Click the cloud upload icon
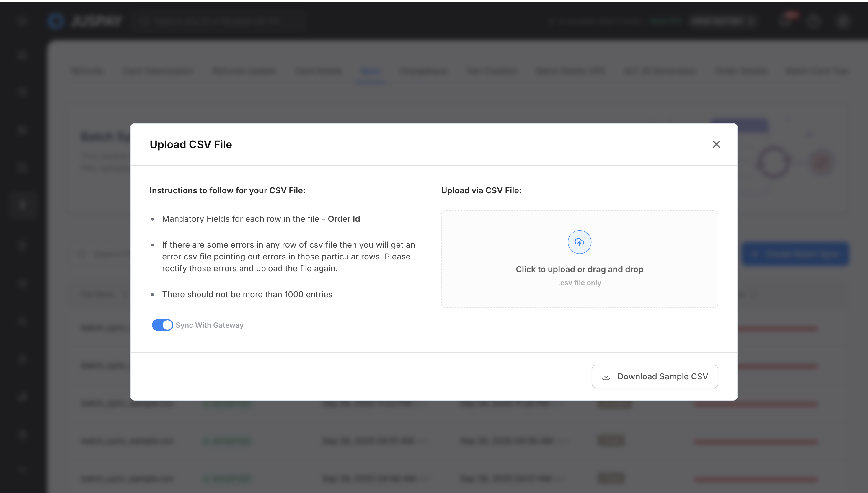 pos(579,242)
